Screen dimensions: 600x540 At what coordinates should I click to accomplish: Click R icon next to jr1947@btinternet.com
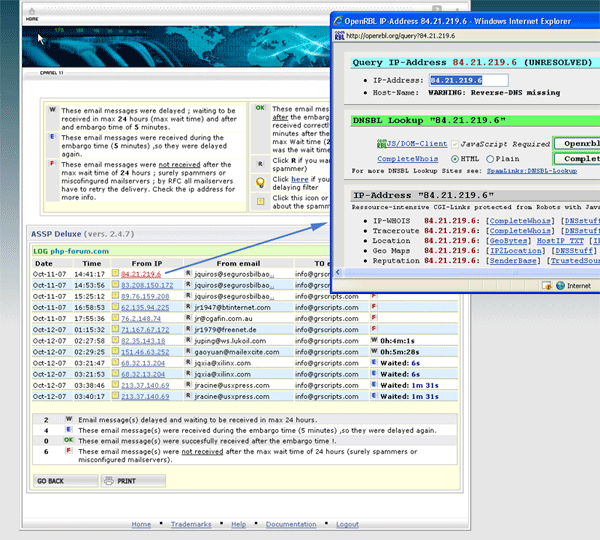point(188,307)
